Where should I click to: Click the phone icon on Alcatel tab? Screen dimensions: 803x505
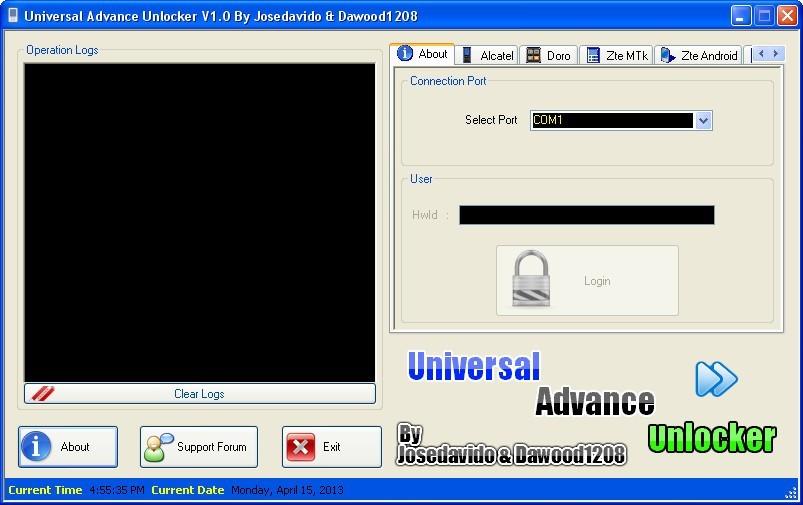tap(467, 55)
